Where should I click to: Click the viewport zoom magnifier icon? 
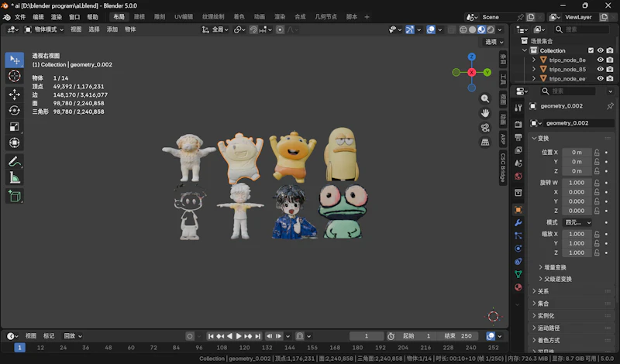tap(485, 99)
